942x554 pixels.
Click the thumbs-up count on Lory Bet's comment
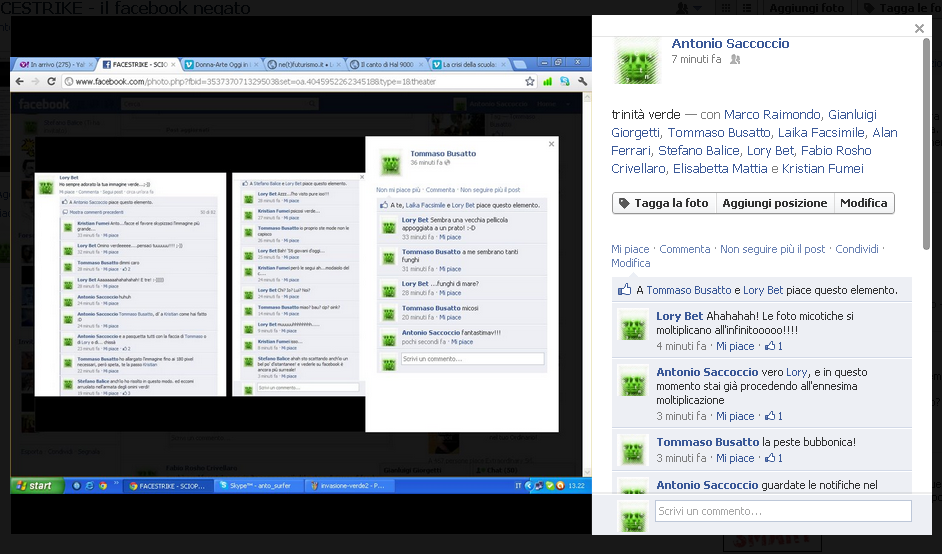point(773,346)
